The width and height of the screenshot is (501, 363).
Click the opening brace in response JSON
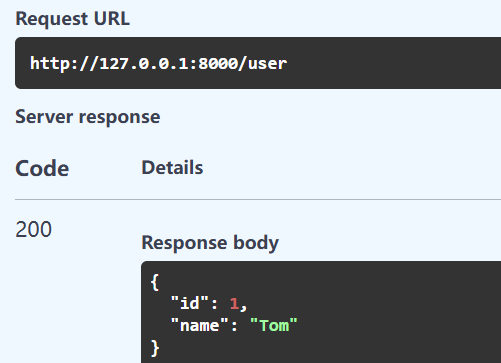click(x=155, y=282)
